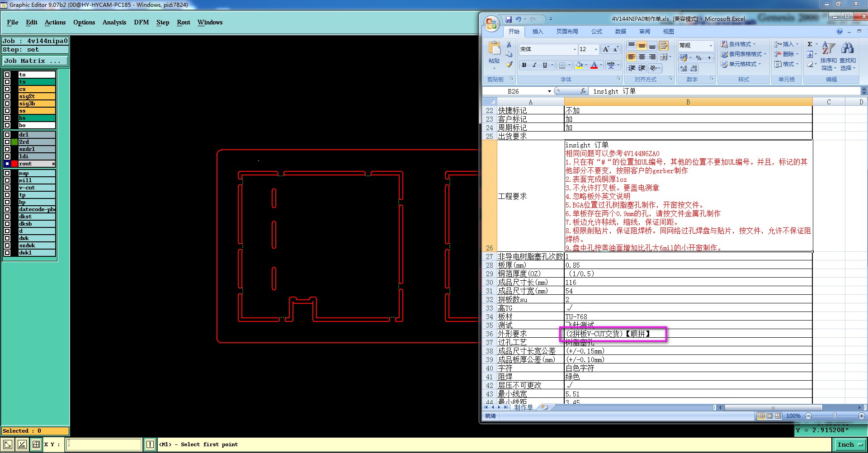Toggle display of the 'dwk1' layer

tap(7, 253)
